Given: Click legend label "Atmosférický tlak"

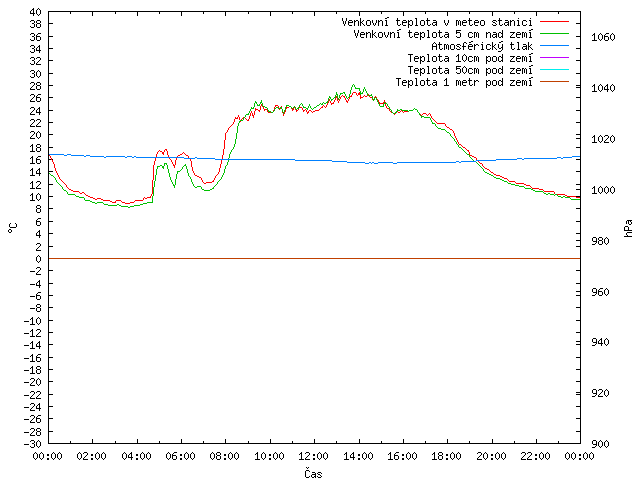Looking at the screenshot, I should pyautogui.click(x=482, y=46).
